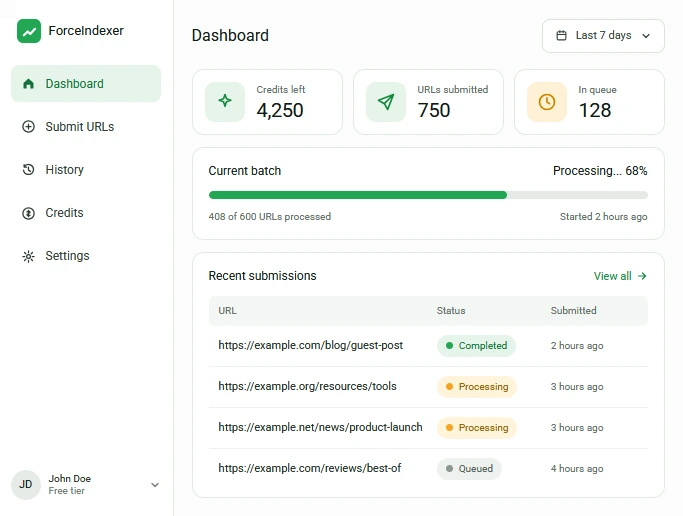Click the Credits coin icon
Image resolution: width=683 pixels, height=516 pixels.
point(28,213)
